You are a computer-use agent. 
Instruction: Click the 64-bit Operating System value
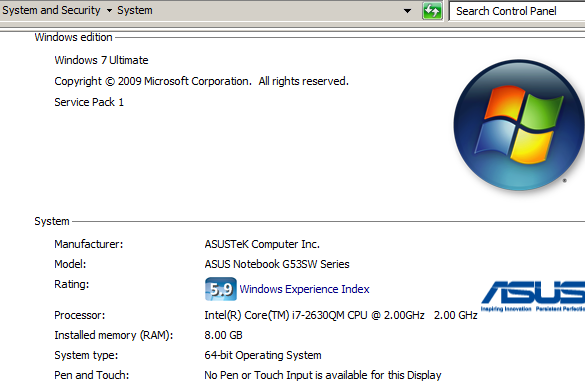(x=263, y=355)
